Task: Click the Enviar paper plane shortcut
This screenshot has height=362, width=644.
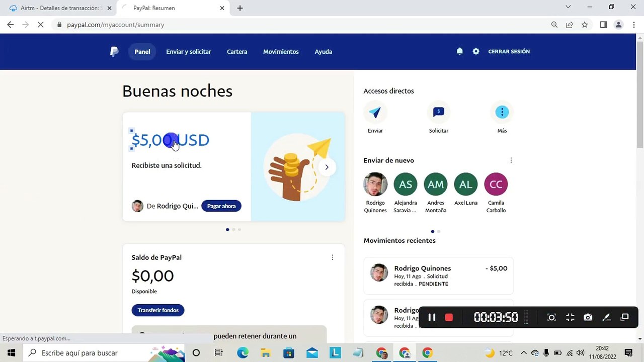Action: coord(375,112)
